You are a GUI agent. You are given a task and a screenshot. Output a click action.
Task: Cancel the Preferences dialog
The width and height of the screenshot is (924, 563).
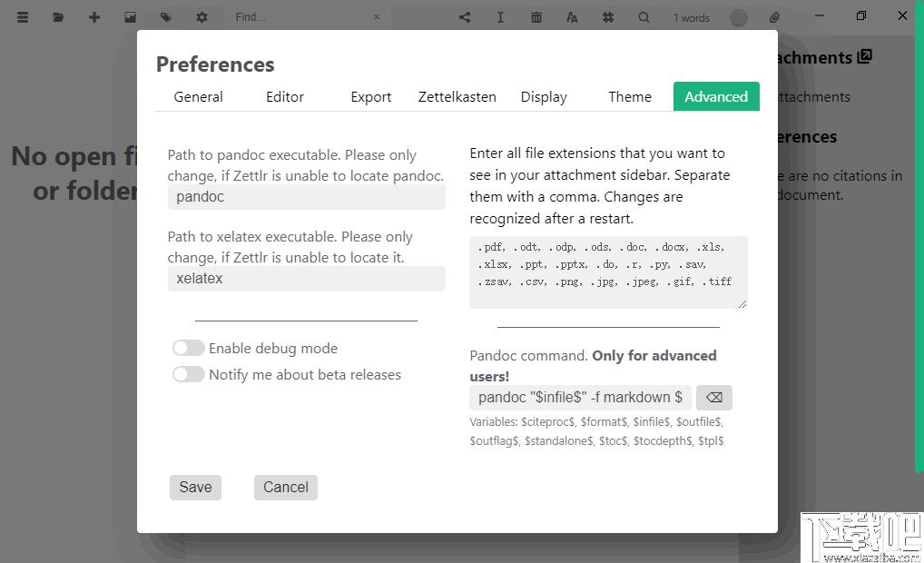click(286, 488)
